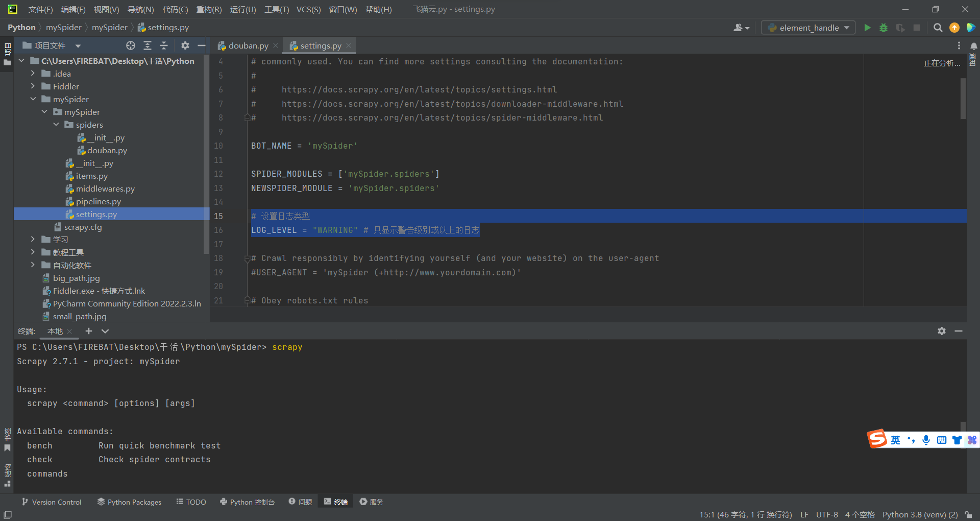Click UTF-8 encoding in status bar

827,515
